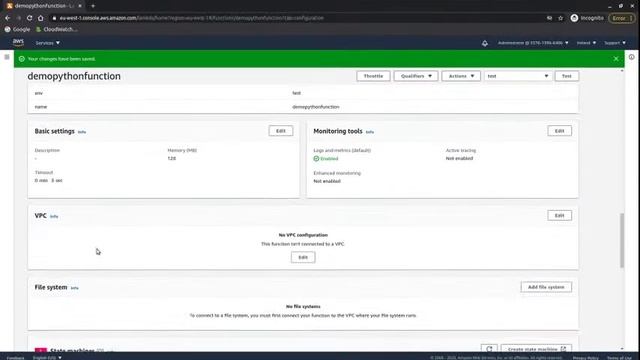Open a new browser tab
The width and height of the screenshot is (640, 360).
[x=93, y=6]
